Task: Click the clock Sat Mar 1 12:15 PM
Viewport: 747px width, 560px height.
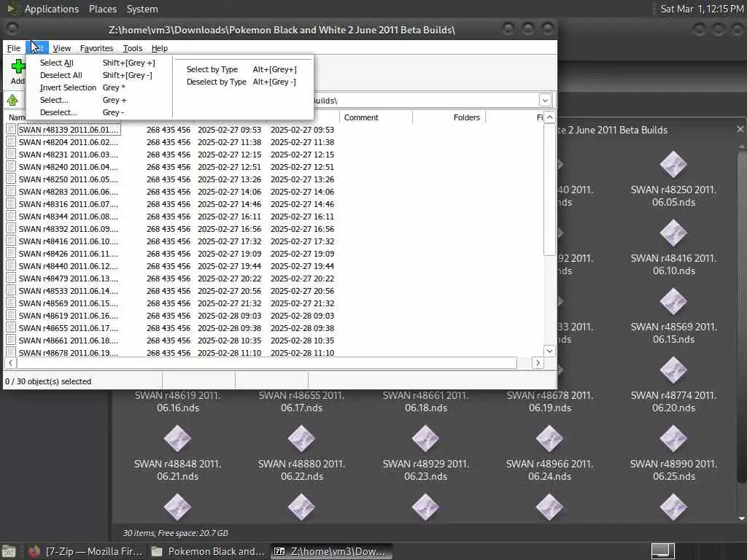Action: point(702,9)
